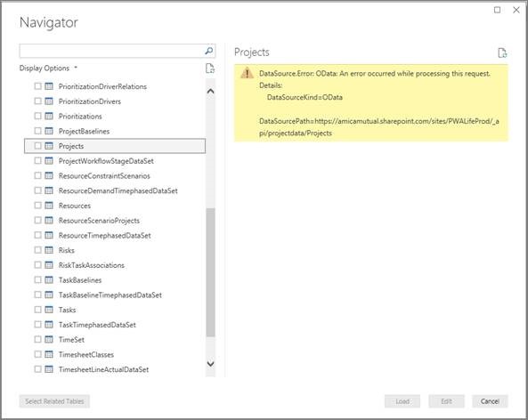Viewport: 528px width, 420px height.
Task: Tick the Resources checkbox
Action: (x=37, y=206)
